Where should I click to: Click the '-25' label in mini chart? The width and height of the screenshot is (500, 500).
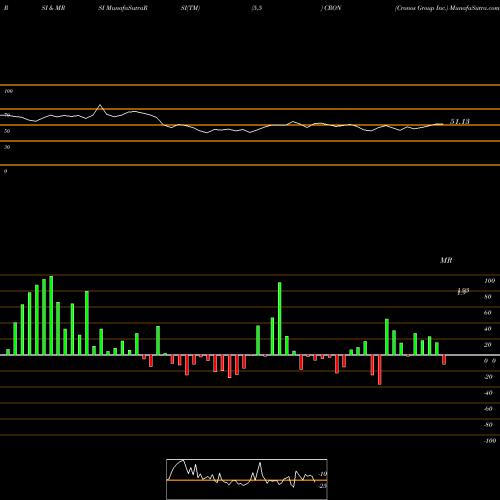coord(322,486)
